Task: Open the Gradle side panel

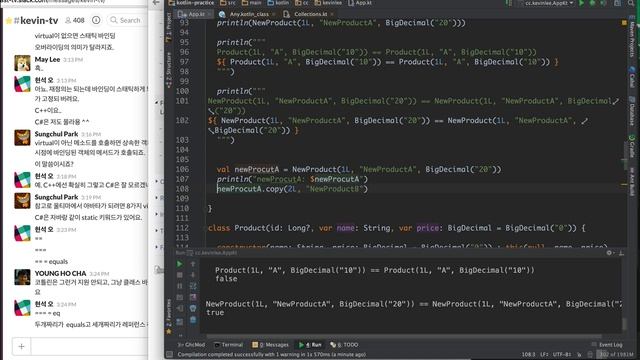Action: [x=632, y=147]
